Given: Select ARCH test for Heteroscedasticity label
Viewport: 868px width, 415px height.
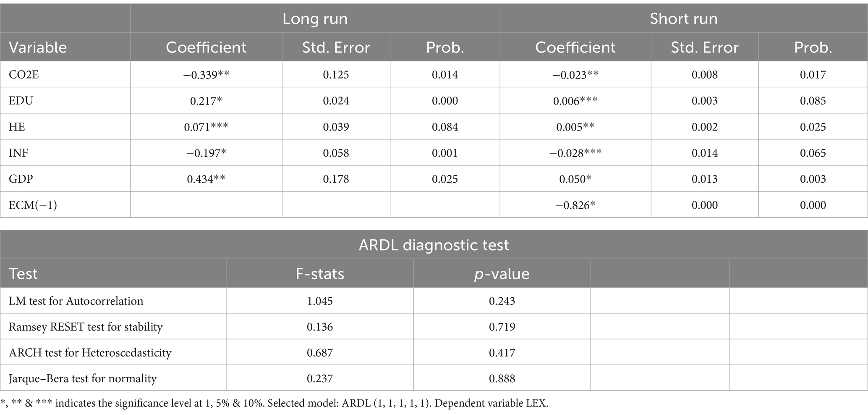Looking at the screenshot, I should (90, 352).
